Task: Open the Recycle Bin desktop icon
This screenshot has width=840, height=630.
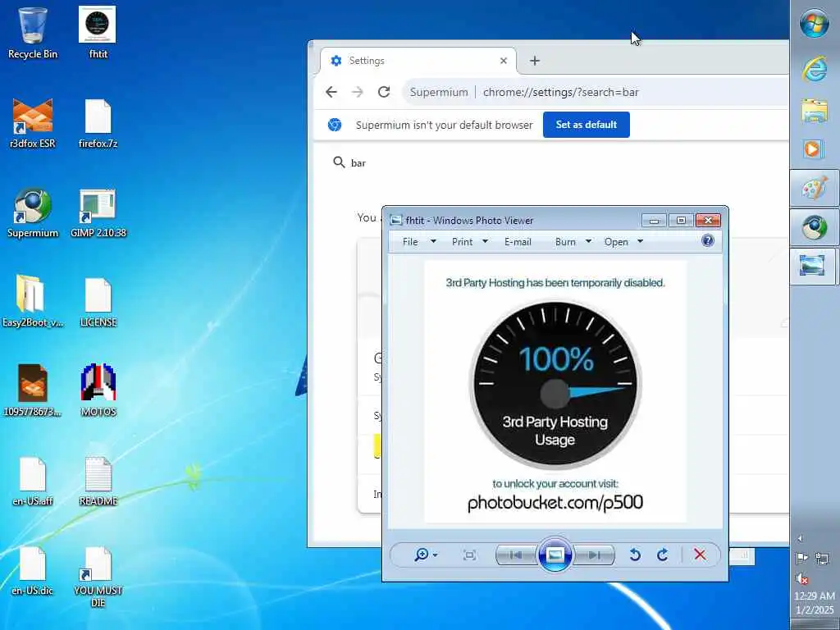Action: pos(33,33)
